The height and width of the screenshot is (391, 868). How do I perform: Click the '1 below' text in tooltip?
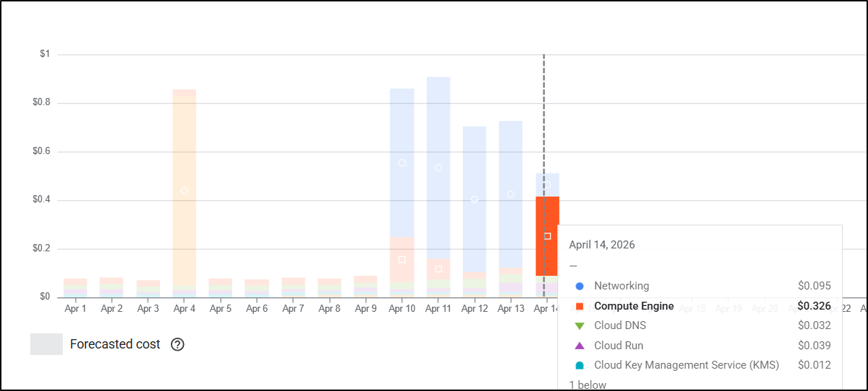[588, 385]
